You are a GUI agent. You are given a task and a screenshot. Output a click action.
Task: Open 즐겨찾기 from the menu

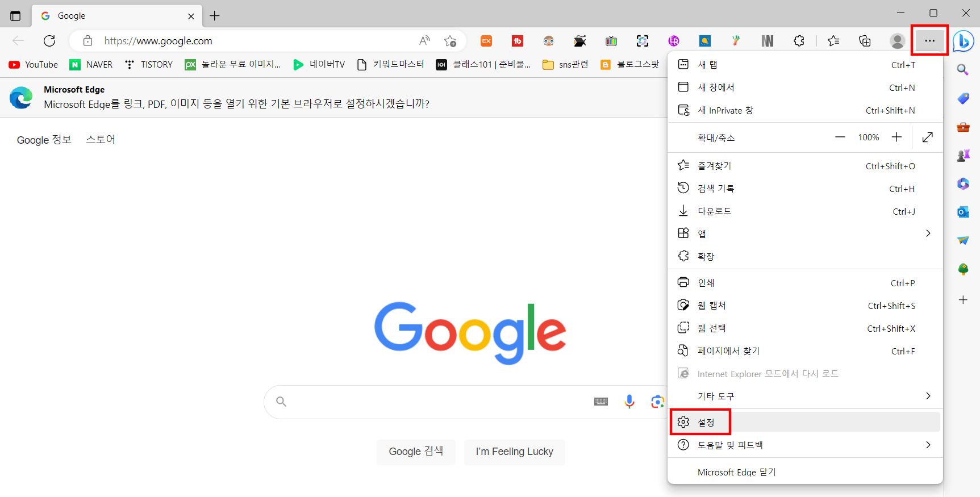click(805, 166)
